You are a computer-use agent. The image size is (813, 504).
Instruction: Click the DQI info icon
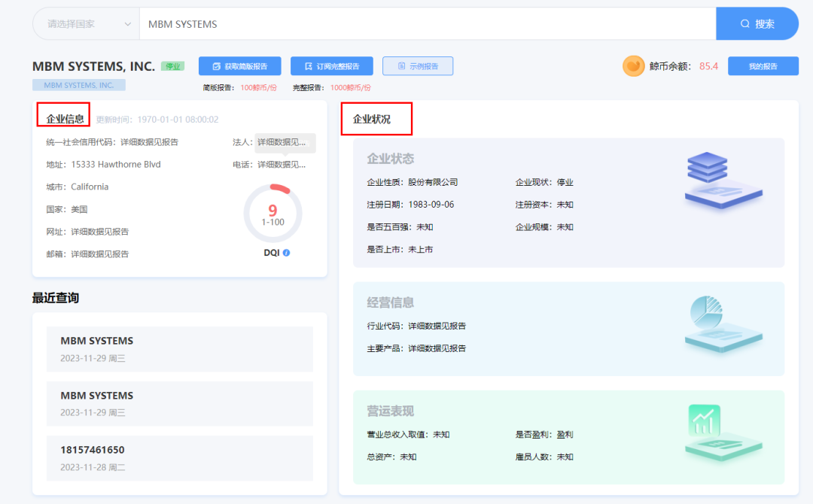click(286, 253)
